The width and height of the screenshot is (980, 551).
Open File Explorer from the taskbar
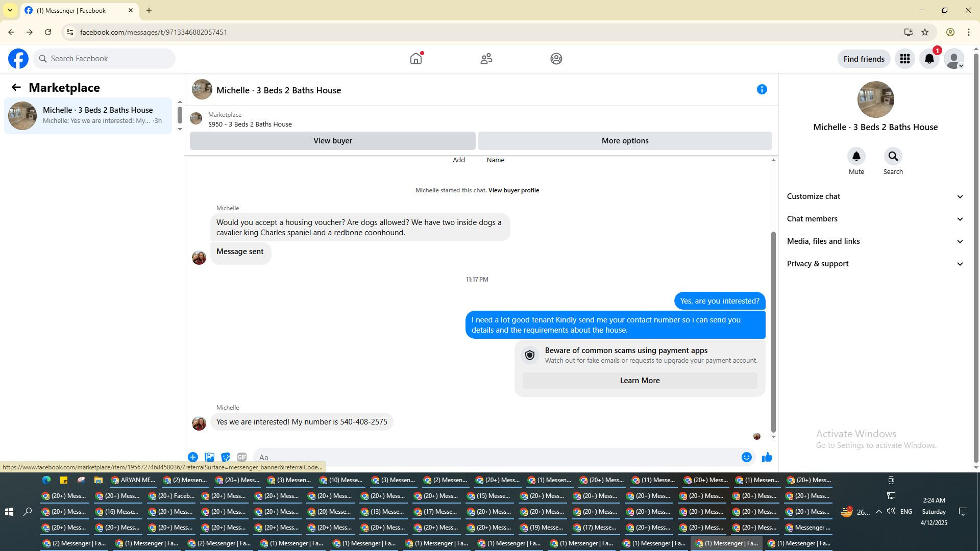[x=99, y=480]
